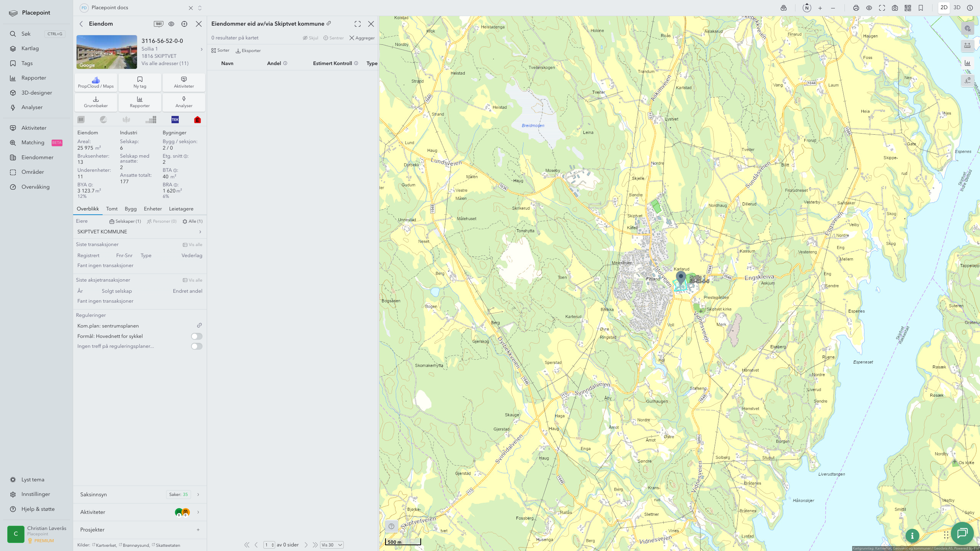
Task: Click the page number input field
Action: (269, 545)
